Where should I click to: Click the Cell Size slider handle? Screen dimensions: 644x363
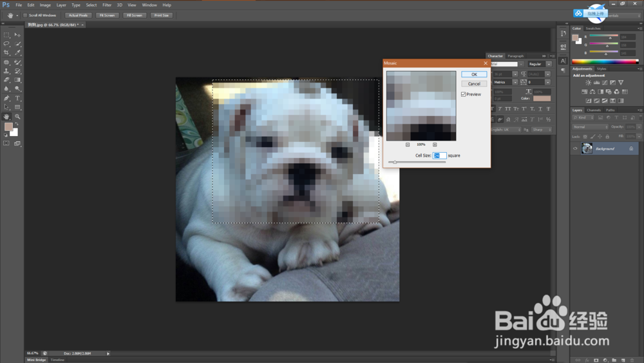coord(395,162)
